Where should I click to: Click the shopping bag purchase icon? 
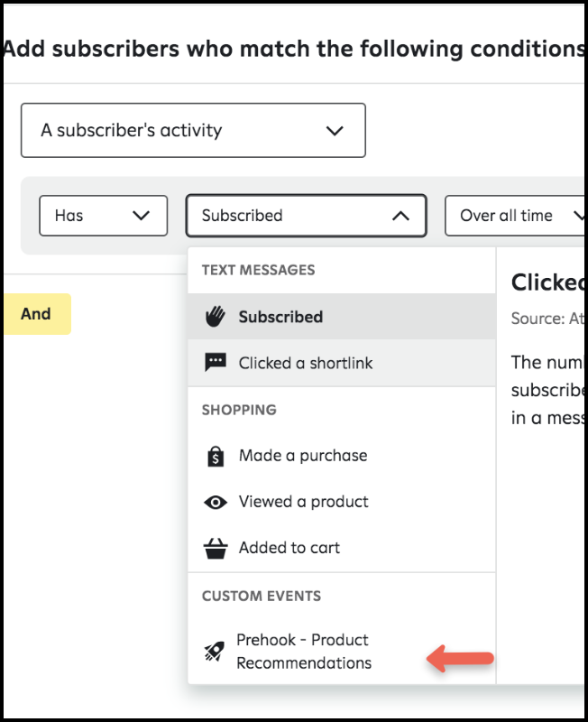215,456
